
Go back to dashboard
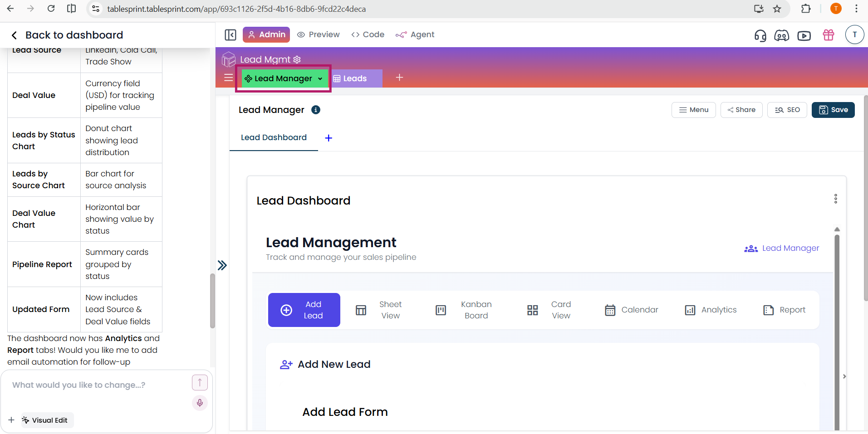67,35
